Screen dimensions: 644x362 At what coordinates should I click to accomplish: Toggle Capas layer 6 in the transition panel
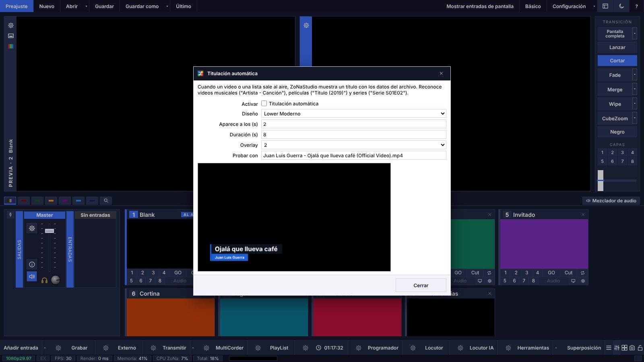coord(612,161)
